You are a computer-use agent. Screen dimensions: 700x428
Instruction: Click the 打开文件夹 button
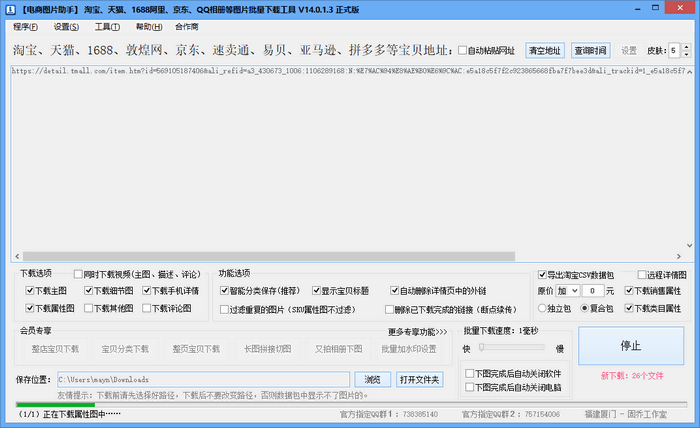[x=419, y=379]
